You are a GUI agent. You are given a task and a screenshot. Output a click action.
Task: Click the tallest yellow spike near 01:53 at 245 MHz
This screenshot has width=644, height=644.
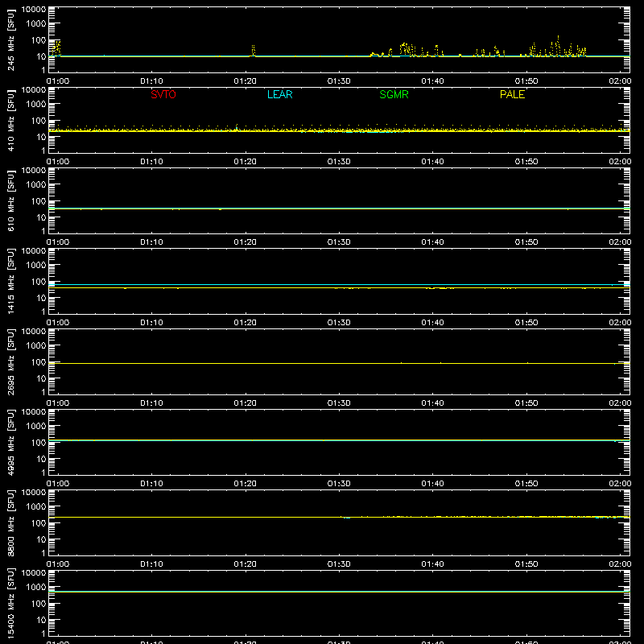click(x=558, y=45)
